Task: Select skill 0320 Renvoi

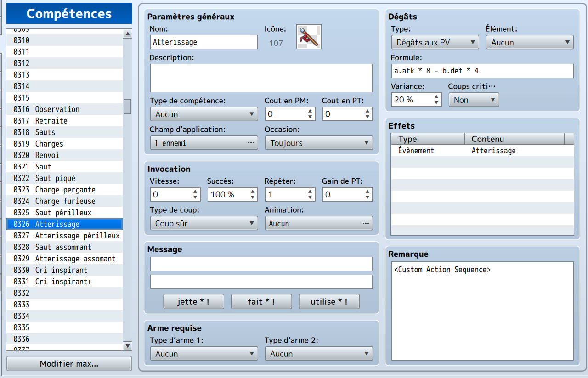Action: (x=65, y=155)
